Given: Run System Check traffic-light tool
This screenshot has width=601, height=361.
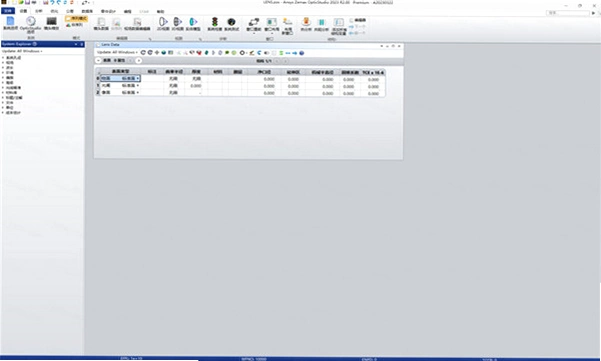Looking at the screenshot, I should pos(215,23).
